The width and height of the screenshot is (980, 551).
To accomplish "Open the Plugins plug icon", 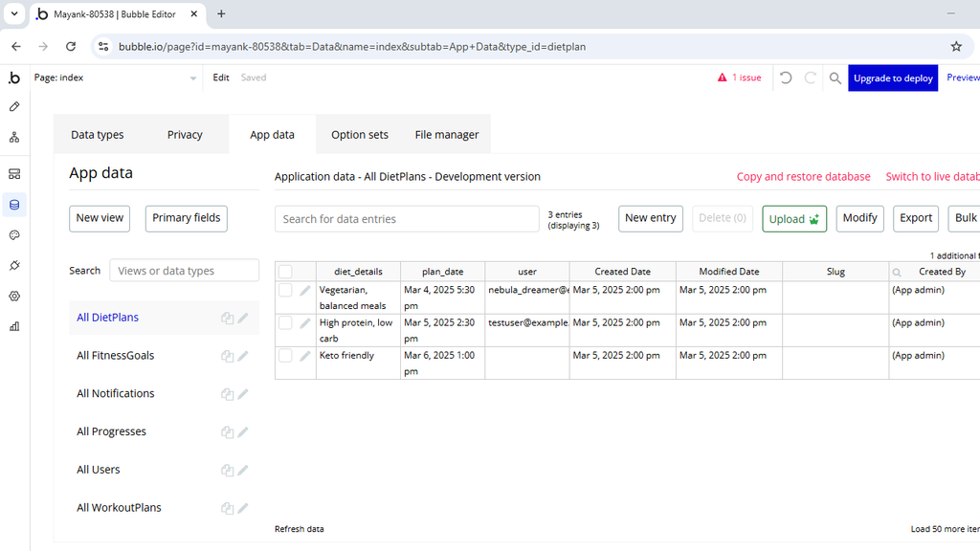I will (x=15, y=265).
